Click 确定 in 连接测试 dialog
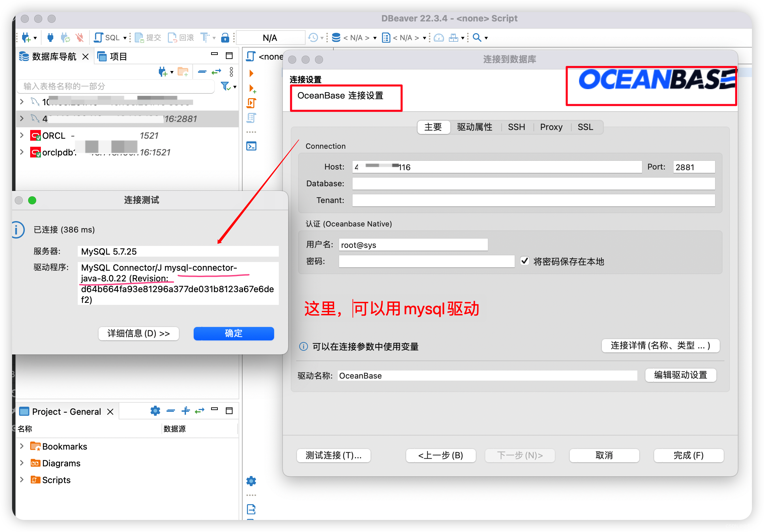 coord(234,333)
